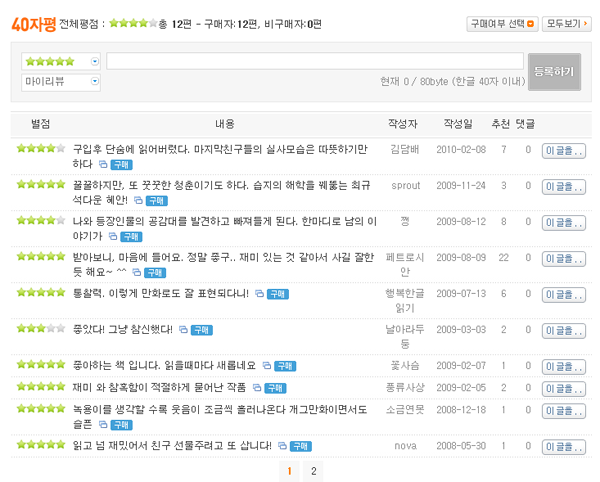
Task: Click the 구매 badge on 좋았다 review
Action: pyautogui.click(x=202, y=330)
